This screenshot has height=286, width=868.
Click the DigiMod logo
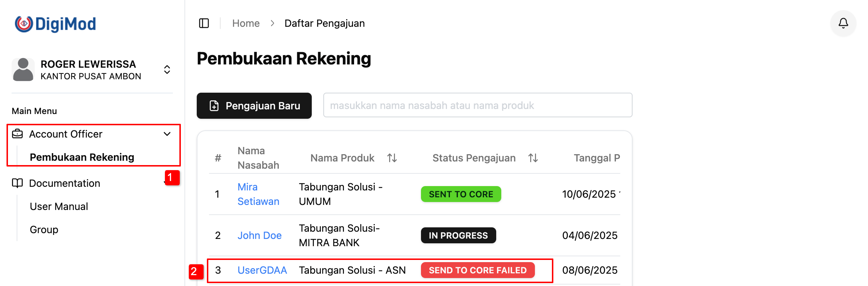(x=55, y=24)
